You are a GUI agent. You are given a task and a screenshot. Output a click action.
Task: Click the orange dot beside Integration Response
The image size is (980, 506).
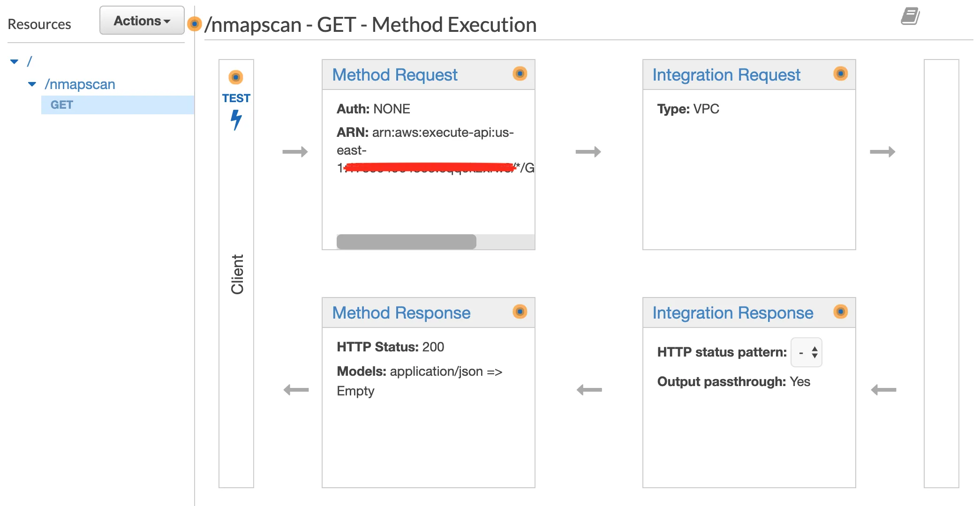pyautogui.click(x=840, y=312)
